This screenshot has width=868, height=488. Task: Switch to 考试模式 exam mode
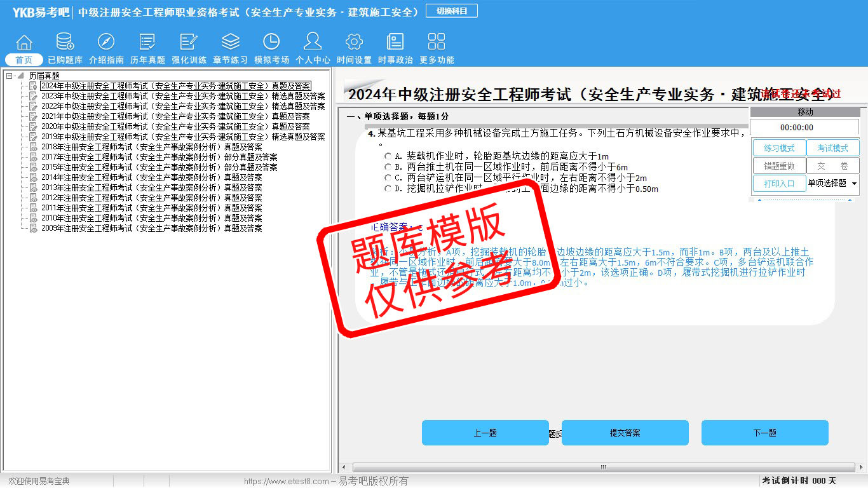(x=832, y=148)
